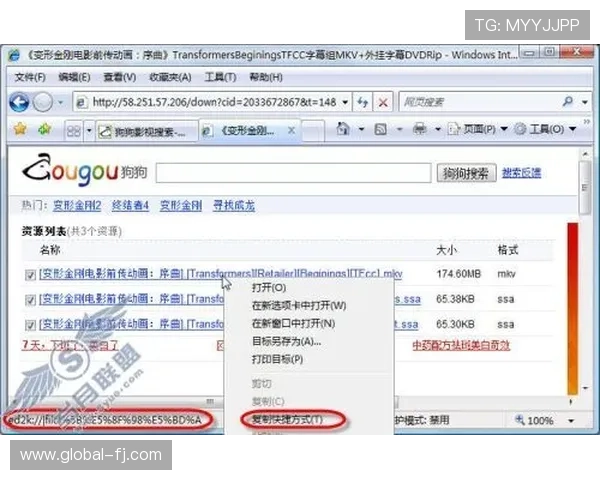Switch to the 狗狗影视搜索 tab
This screenshot has width=600, height=480.
pyautogui.click(x=147, y=132)
